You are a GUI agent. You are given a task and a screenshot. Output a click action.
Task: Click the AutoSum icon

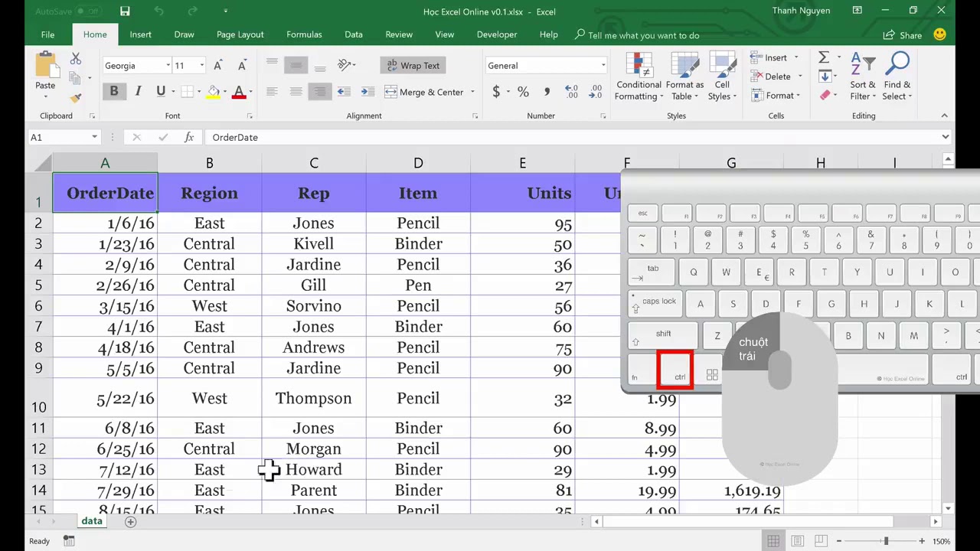point(823,57)
